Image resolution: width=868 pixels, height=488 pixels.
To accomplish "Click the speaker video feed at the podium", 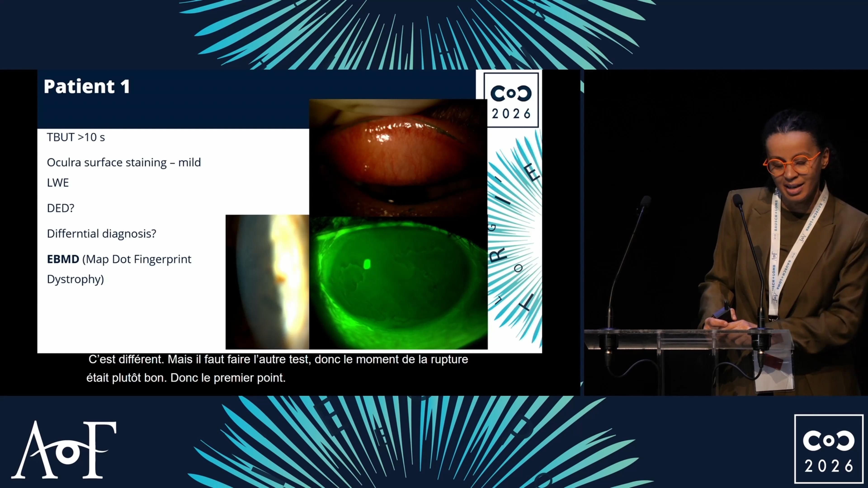I will coord(726,232).
